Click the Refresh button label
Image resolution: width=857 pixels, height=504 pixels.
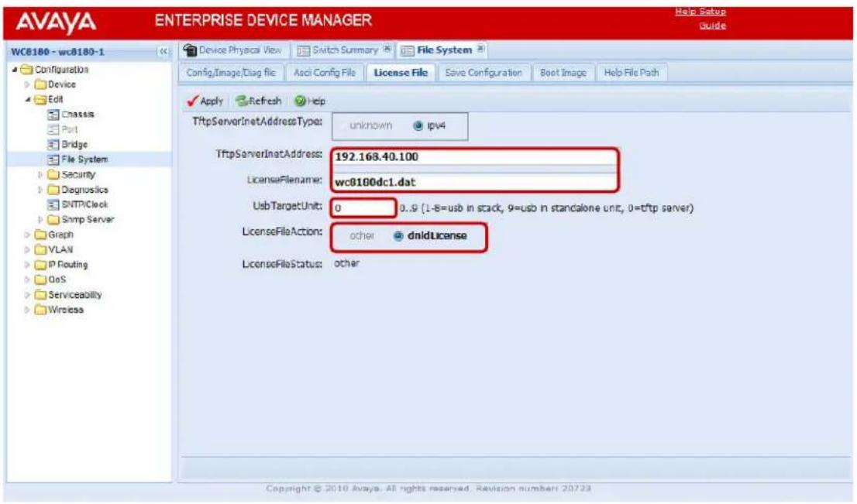(x=265, y=101)
